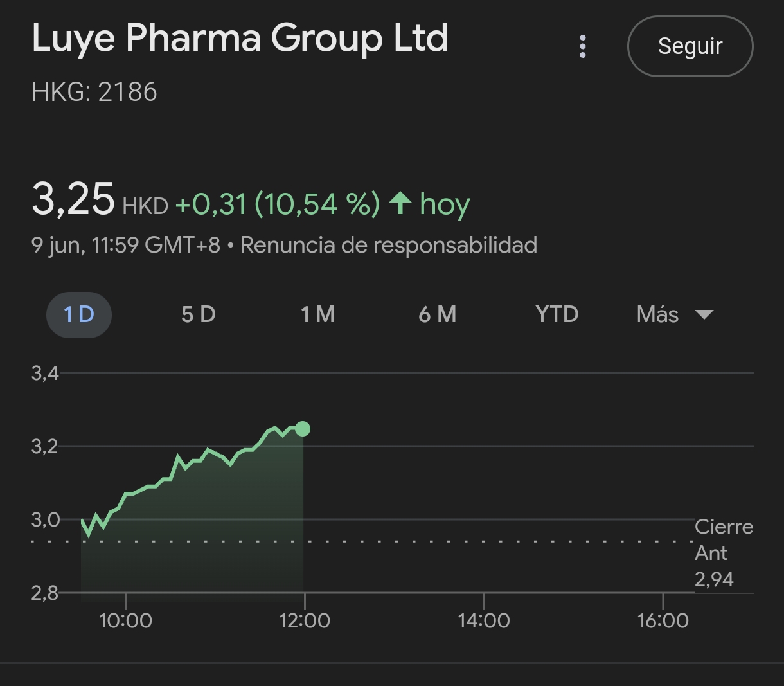The width and height of the screenshot is (784, 686).
Task: Open the Renuncia de responsabilidad link
Action: [x=389, y=245]
